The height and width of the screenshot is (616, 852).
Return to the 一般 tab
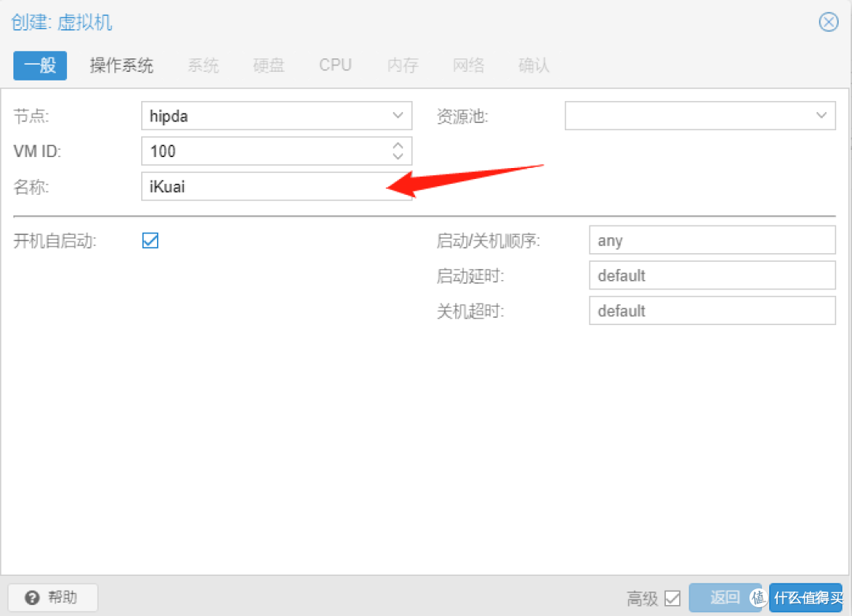(39, 66)
